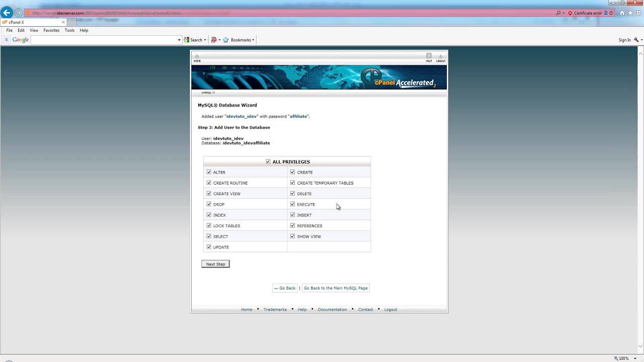644x362 pixels.
Task: Click the Google logo on the toolbar
Action: (21, 40)
